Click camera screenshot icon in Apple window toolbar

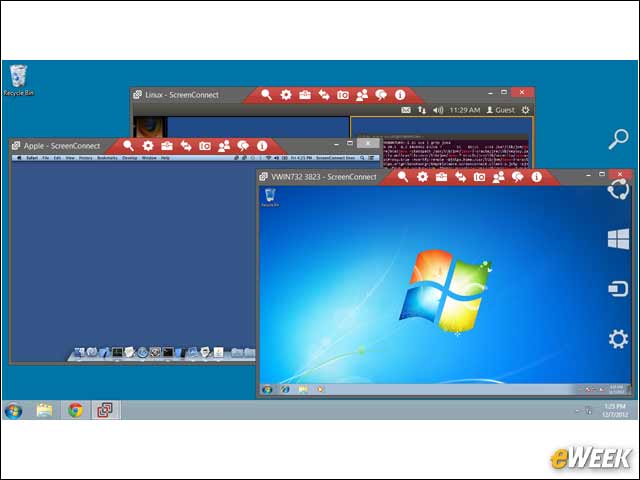click(x=205, y=146)
